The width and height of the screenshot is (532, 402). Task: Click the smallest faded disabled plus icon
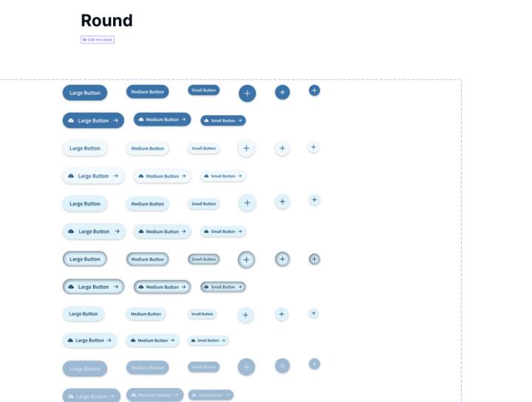pos(314,364)
